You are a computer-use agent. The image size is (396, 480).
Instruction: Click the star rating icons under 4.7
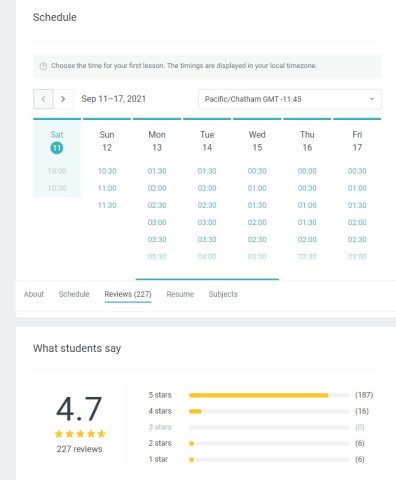pos(80,434)
